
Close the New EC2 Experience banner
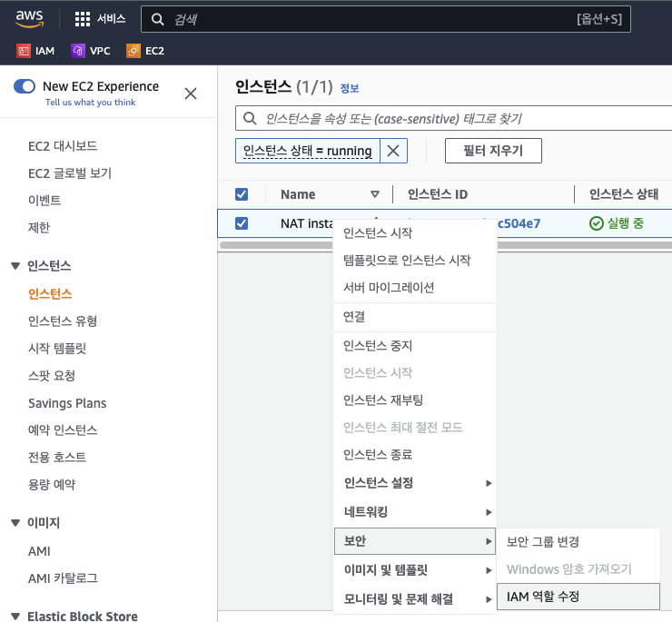tap(191, 94)
